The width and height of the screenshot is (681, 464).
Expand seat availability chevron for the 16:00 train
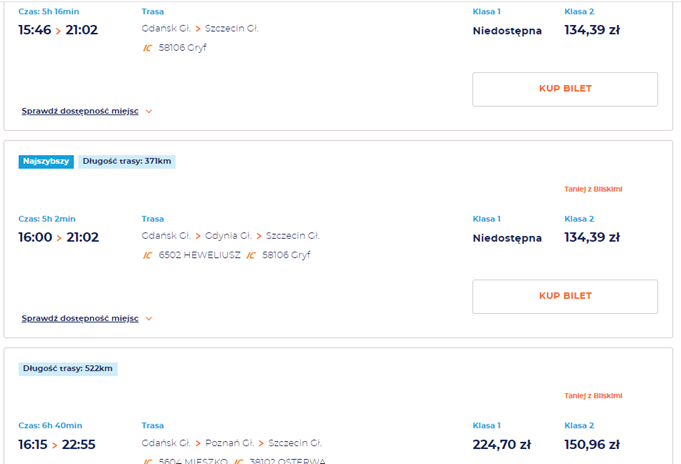[x=149, y=318]
